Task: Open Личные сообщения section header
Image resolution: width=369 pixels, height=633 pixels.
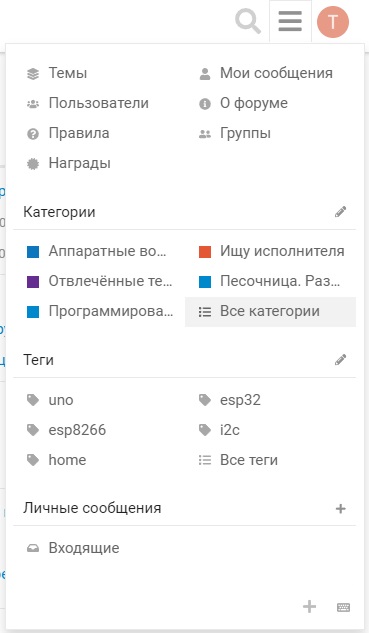Action: 92,508
